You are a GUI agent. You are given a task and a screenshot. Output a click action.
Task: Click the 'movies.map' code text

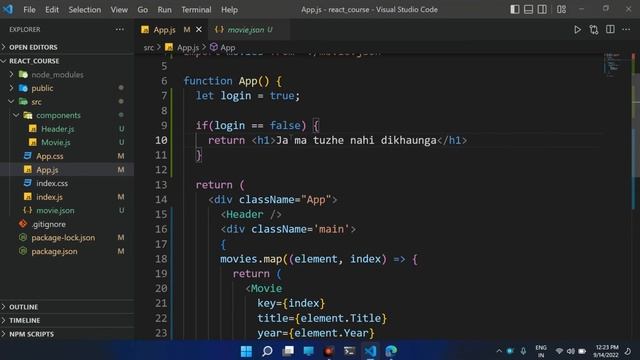(x=251, y=259)
